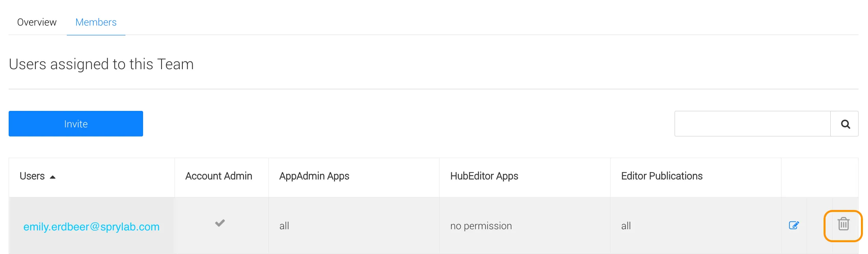Viewport: 868px width, 254px height.
Task: Select the "all" value under AppAdmin Apps
Action: pos(284,226)
